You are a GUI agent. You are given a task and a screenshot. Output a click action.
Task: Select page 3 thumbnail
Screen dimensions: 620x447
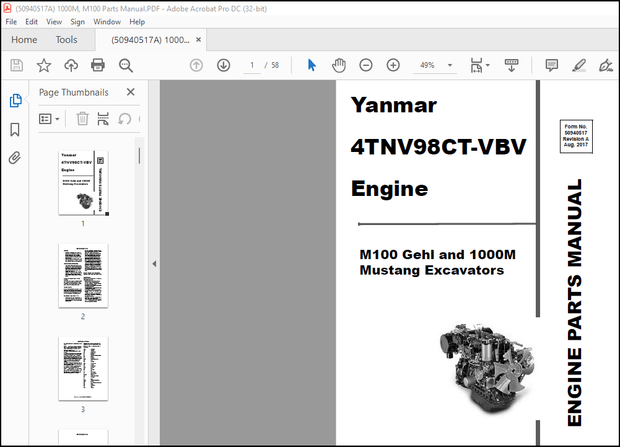pos(83,368)
